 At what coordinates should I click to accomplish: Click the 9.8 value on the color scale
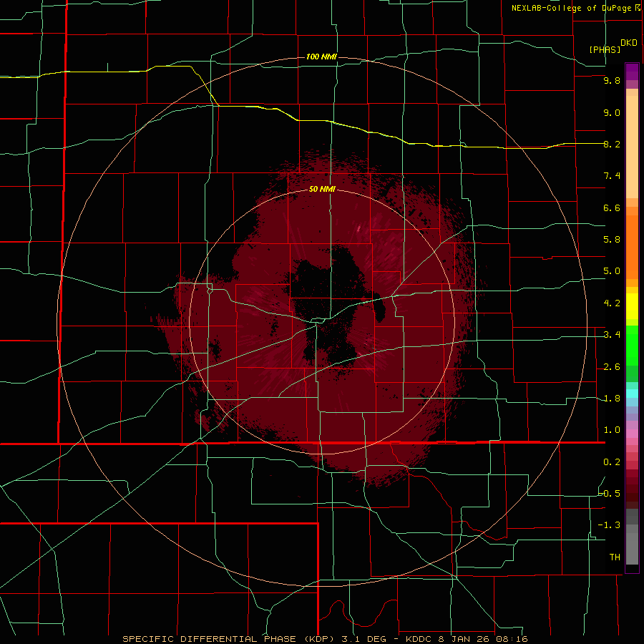click(612, 81)
